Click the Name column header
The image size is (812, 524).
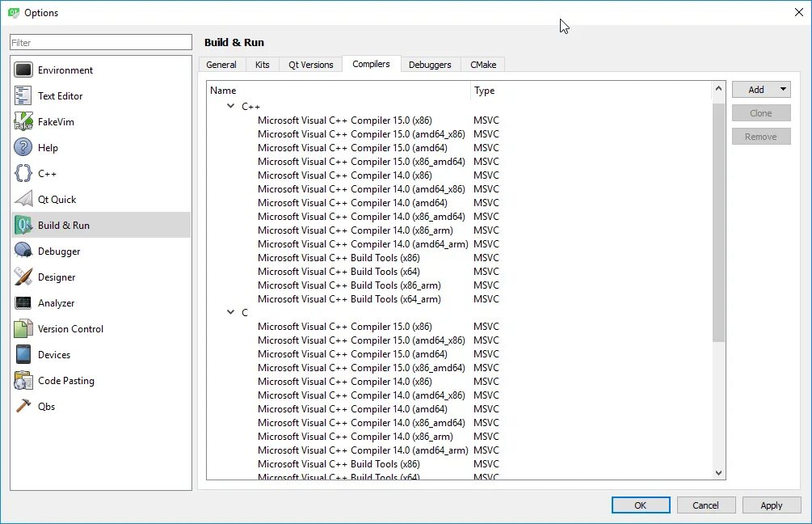(339, 91)
